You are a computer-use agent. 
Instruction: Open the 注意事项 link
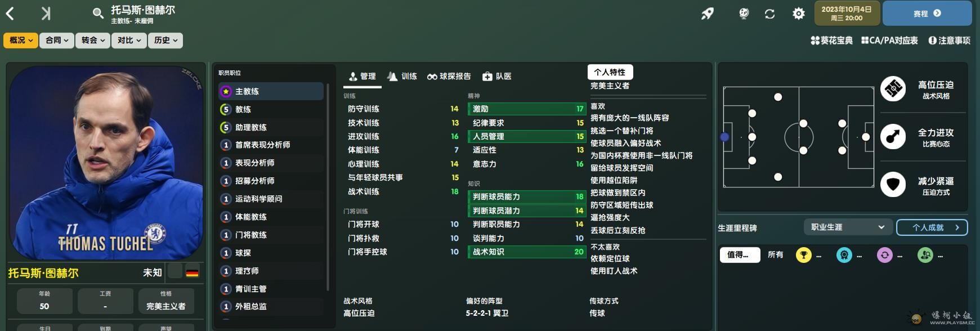(x=950, y=41)
